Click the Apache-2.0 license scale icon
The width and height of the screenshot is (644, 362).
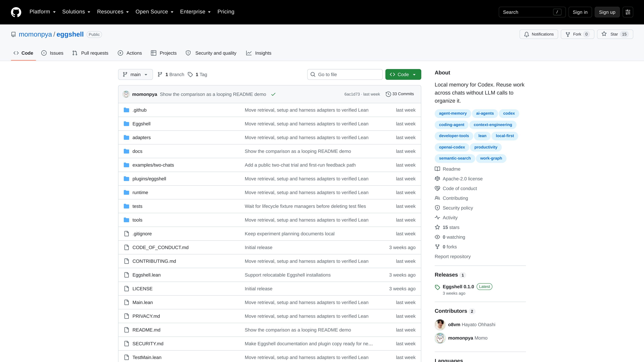pos(437,179)
